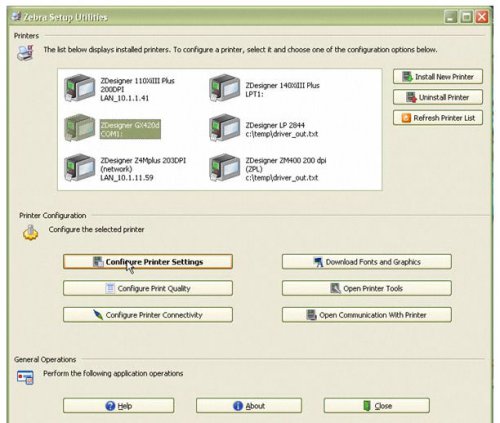Click the General Operations section icon
The image size is (500, 423).
(x=25, y=377)
